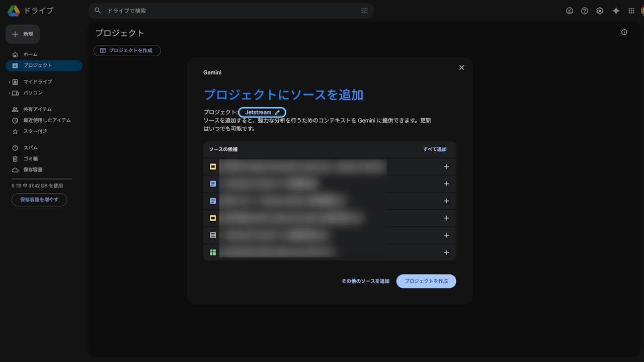Expand パソコン tree arrow
The image size is (644, 362).
[x=9, y=93]
